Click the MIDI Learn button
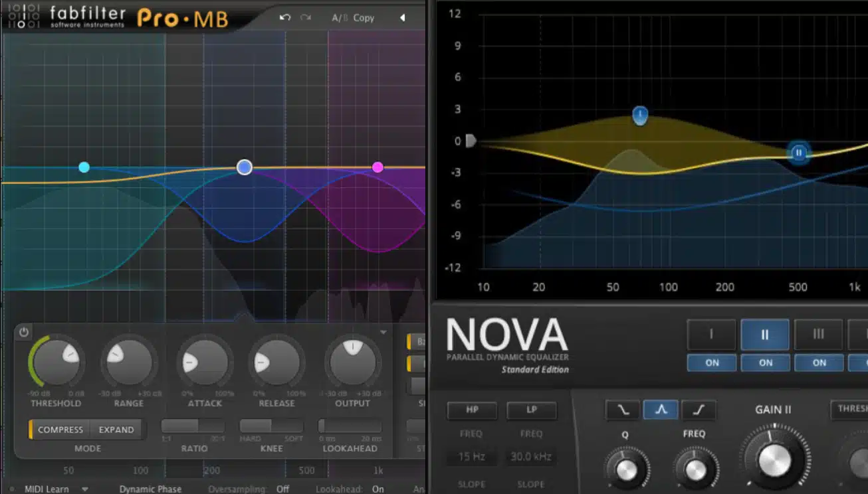Screen dimensions: 868x494 tap(47, 489)
